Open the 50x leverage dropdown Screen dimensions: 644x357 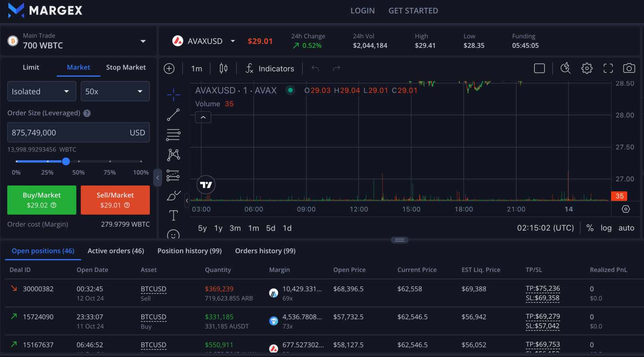115,91
